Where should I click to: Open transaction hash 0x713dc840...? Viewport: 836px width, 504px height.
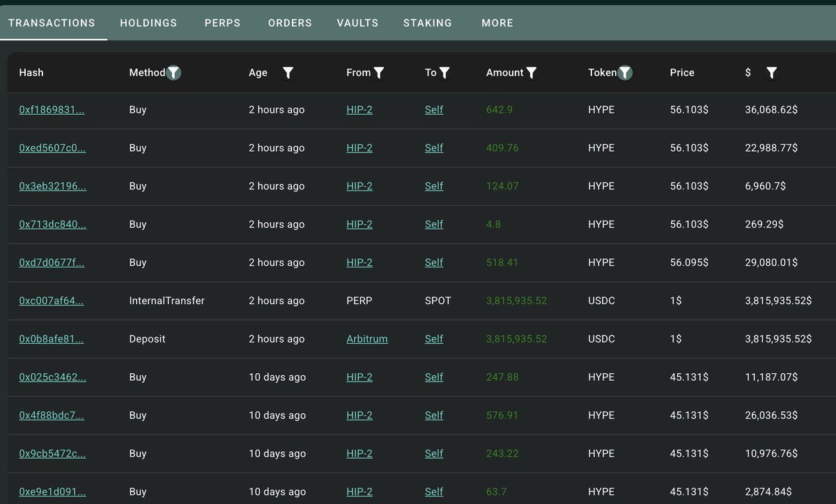[52, 225]
